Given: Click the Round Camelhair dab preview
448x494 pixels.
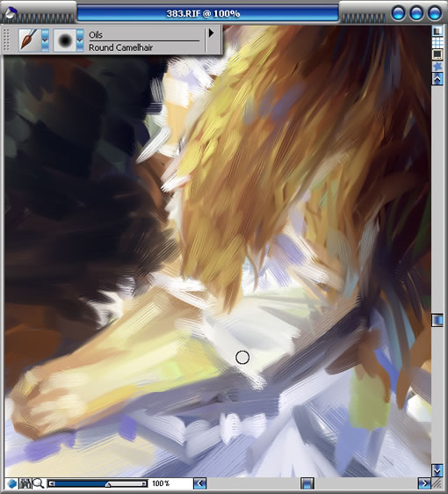Looking at the screenshot, I should 65,40.
